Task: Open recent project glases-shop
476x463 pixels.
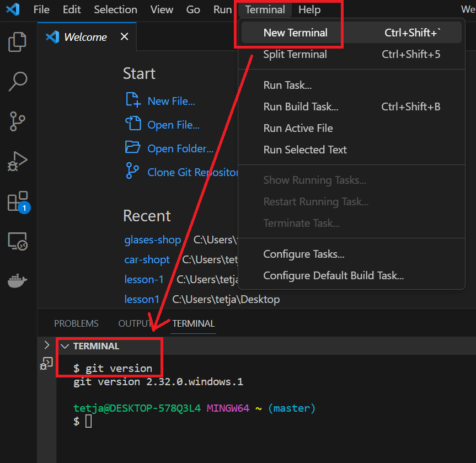Action: tap(153, 240)
